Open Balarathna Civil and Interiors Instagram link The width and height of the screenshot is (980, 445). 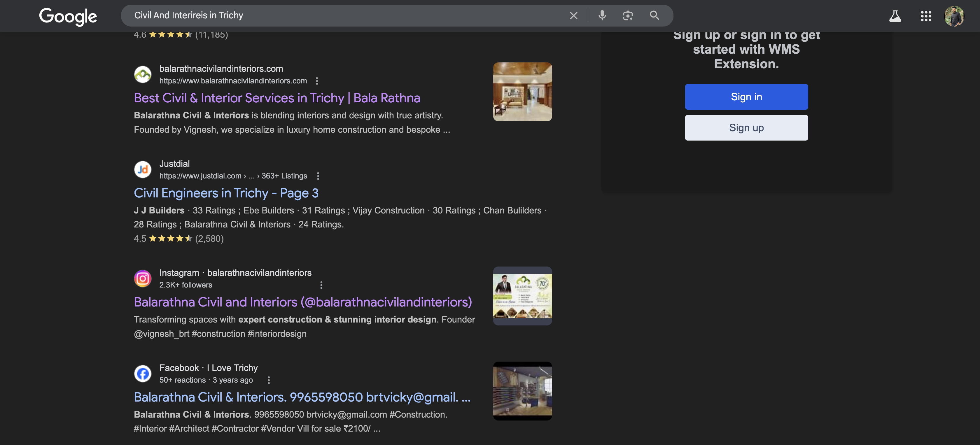[302, 302]
